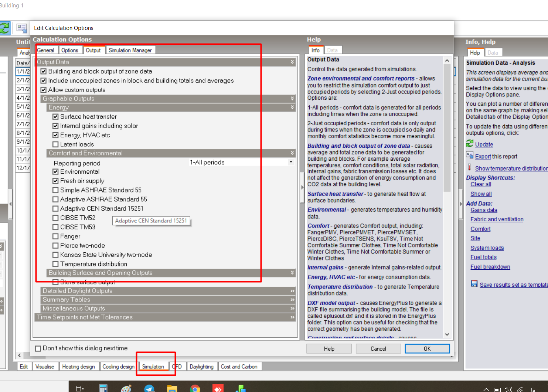Toggle Allow custom outputs checkbox
Image resolution: width=548 pixels, height=392 pixels.
pos(44,90)
